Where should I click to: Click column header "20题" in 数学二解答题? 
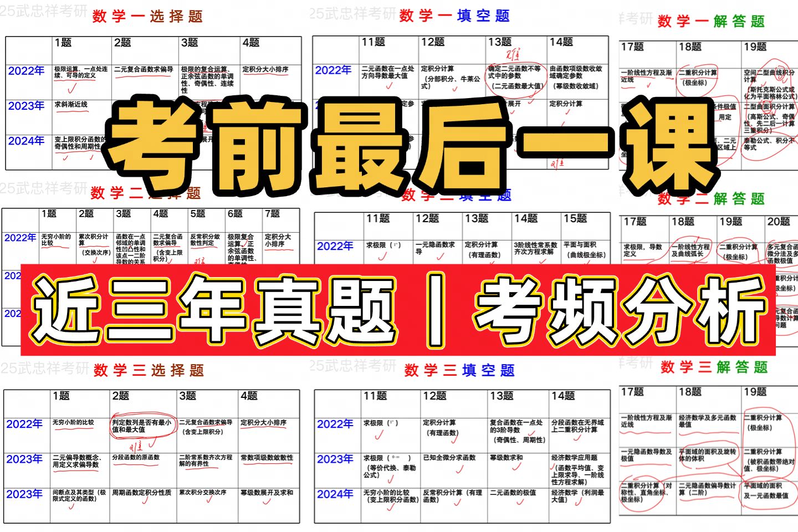point(778,222)
